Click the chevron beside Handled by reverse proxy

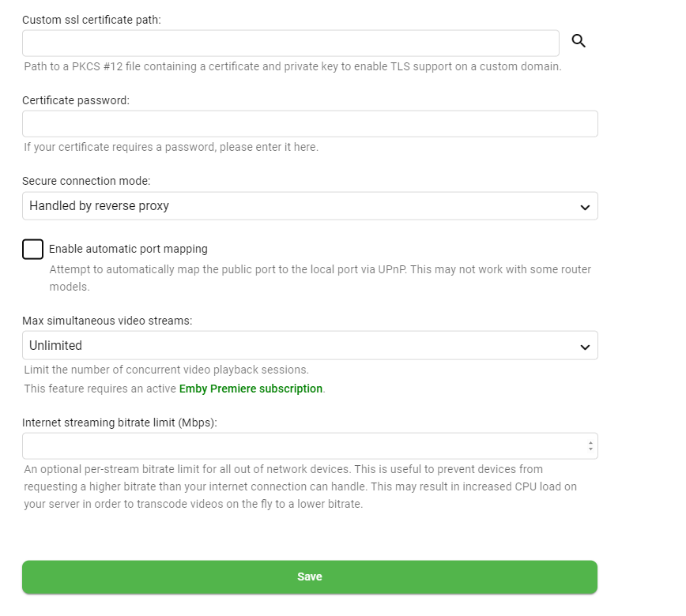pos(585,207)
